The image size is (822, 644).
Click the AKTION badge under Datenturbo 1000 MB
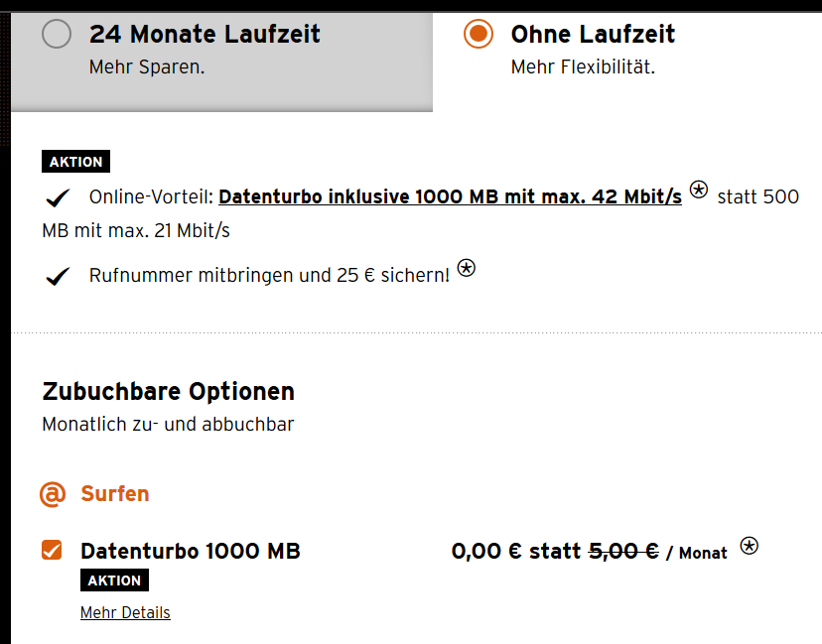point(114,580)
